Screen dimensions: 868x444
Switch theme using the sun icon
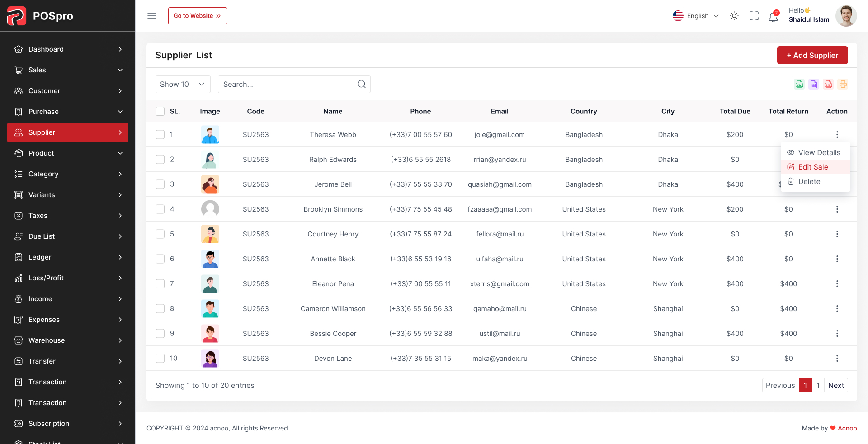(734, 16)
